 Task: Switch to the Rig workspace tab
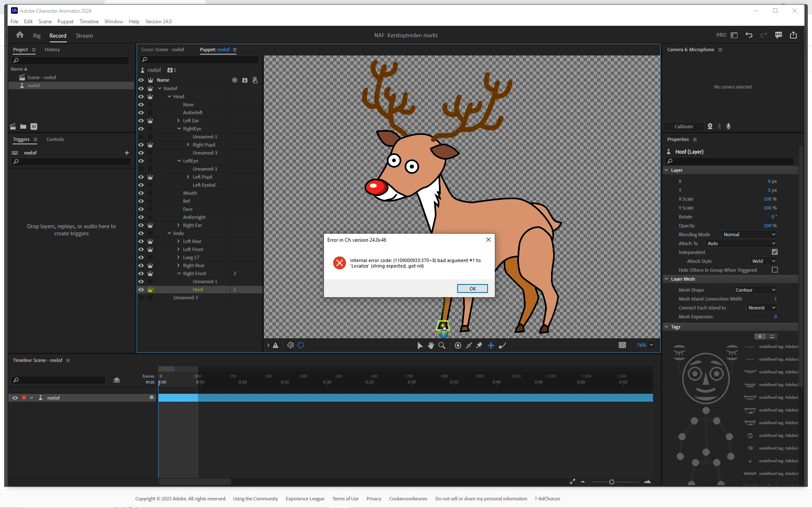point(37,36)
